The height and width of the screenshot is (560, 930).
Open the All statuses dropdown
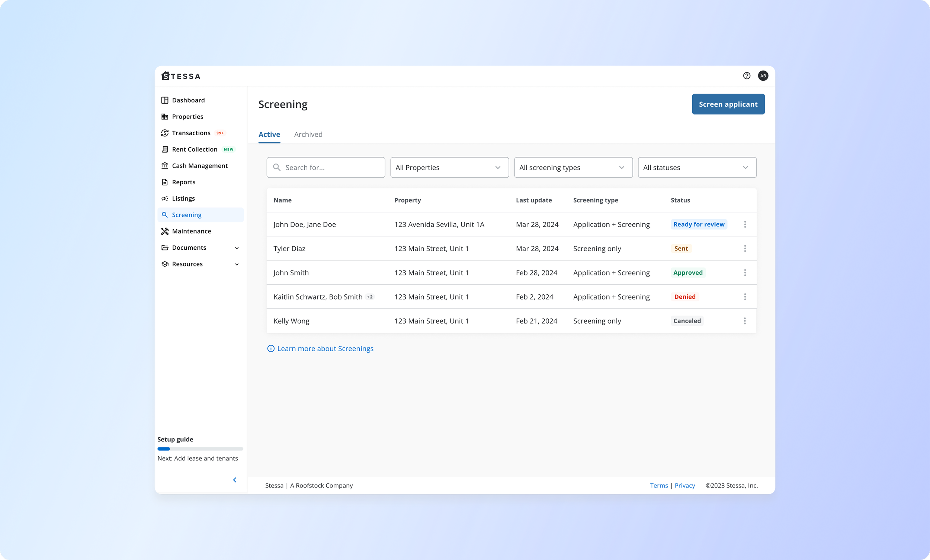(697, 168)
